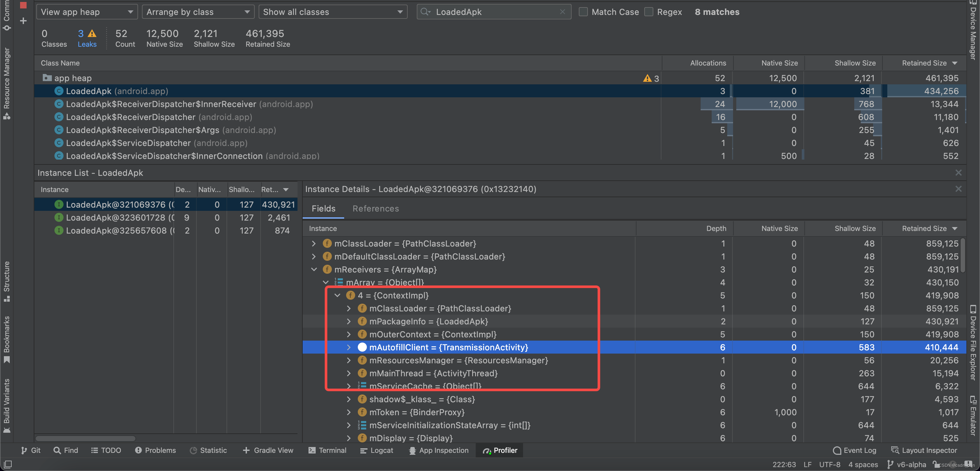Close the Instance List panel

[958, 173]
